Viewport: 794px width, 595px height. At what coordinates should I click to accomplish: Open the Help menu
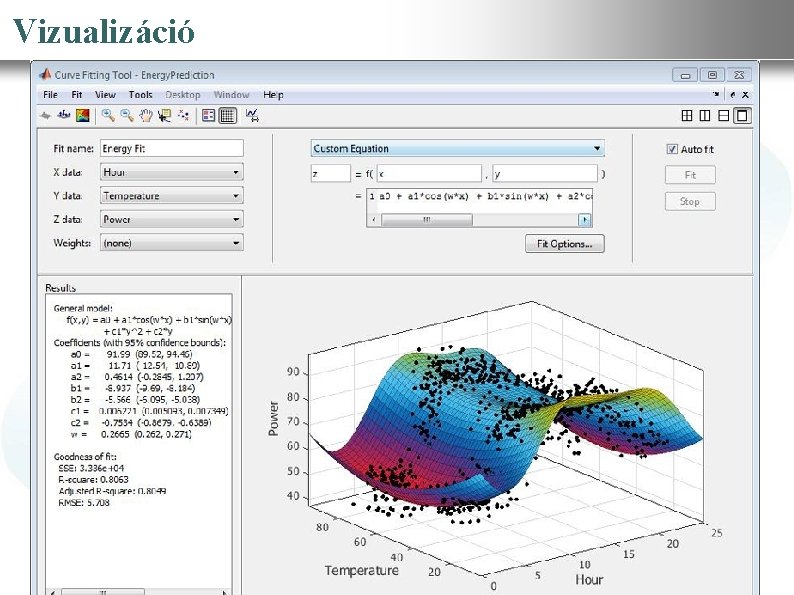coord(273,95)
